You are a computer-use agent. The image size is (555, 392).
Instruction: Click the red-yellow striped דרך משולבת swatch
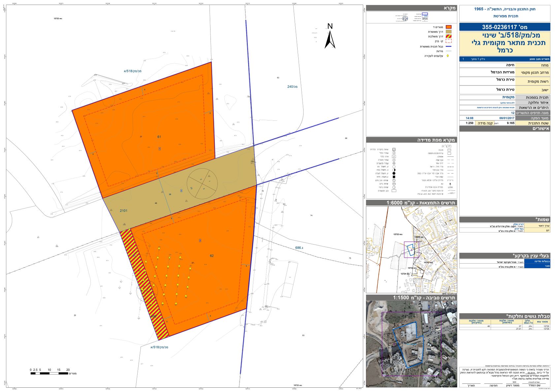click(448, 36)
